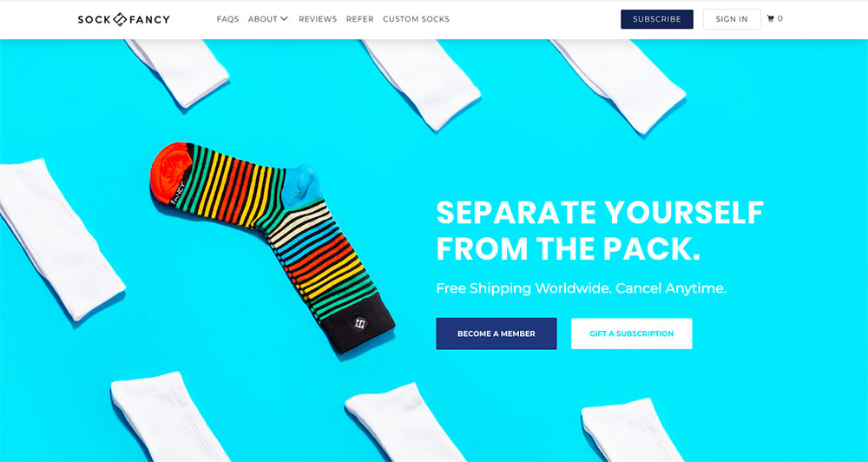The height and width of the screenshot is (462, 868).
Task: Click the diamond emblem in the logo
Action: [x=120, y=19]
